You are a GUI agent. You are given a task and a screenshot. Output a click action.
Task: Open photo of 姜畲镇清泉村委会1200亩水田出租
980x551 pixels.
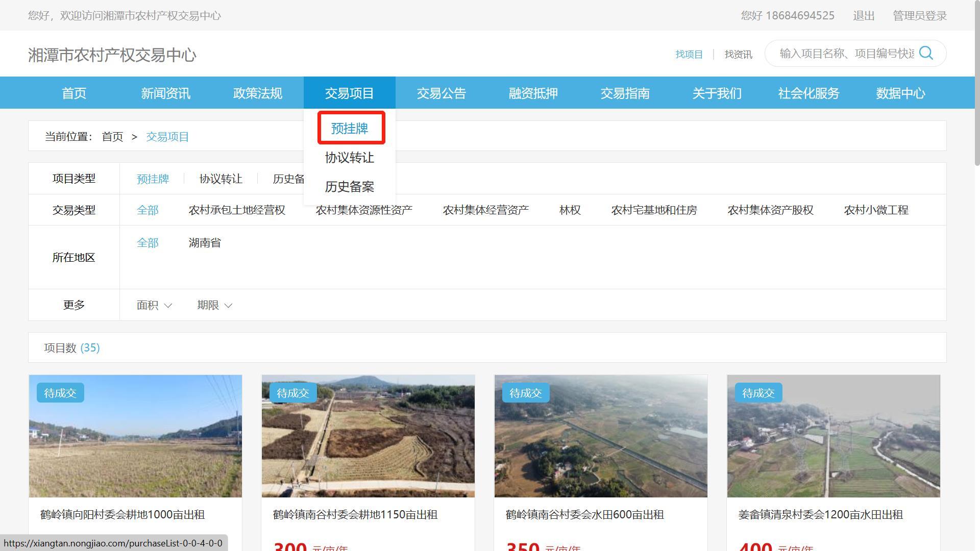coord(834,436)
